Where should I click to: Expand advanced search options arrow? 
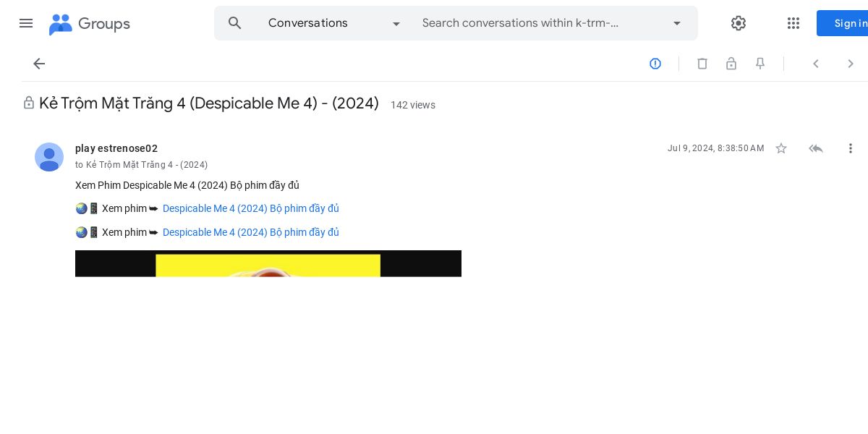point(677,23)
